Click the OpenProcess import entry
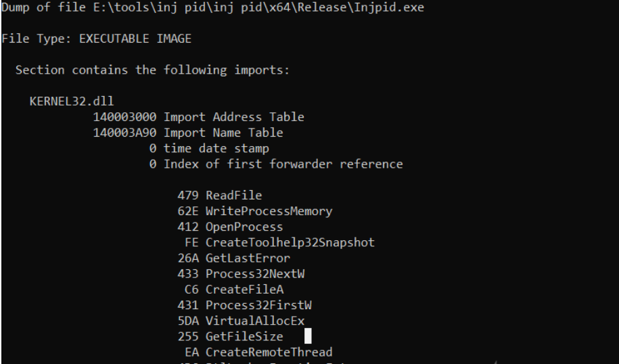The width and height of the screenshot is (619, 364). pos(230,227)
